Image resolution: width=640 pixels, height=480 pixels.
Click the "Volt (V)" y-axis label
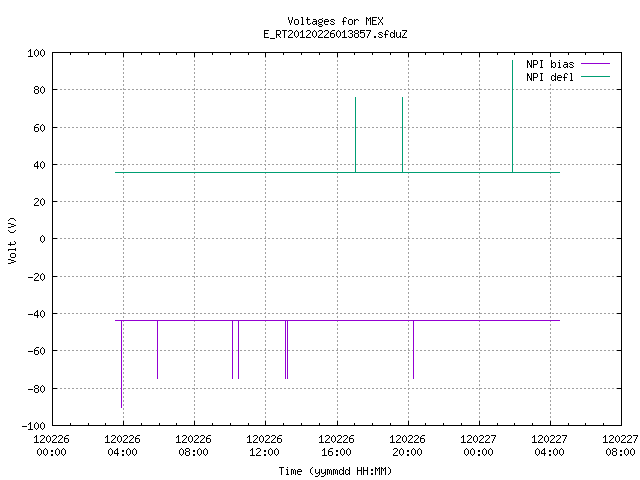12,240
